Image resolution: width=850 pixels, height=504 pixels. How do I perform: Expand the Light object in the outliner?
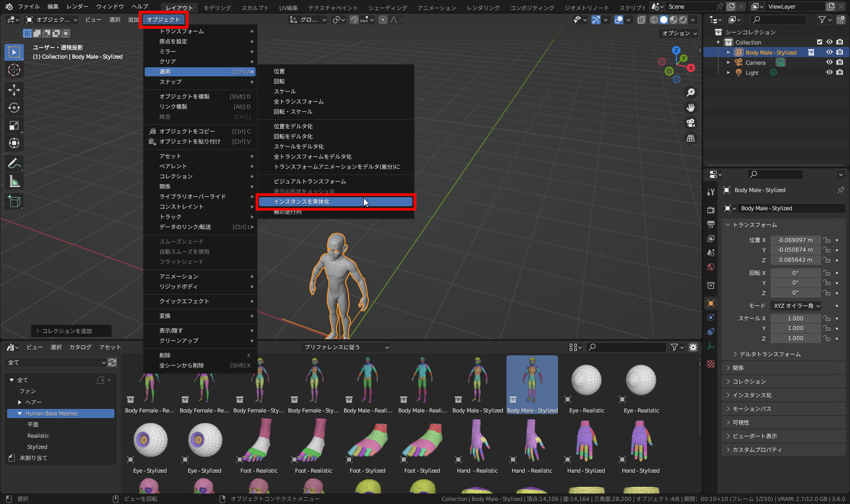(729, 73)
